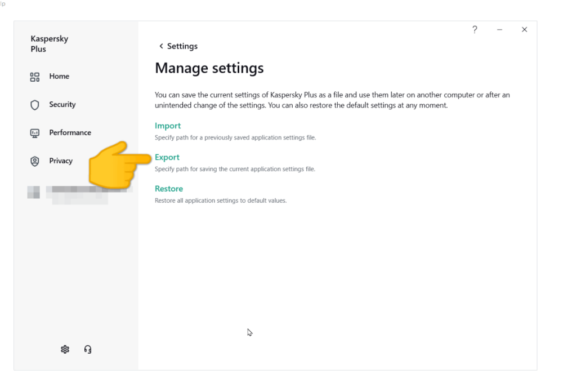The image size is (563, 392).
Task: Open support with the headset icon
Action: [x=88, y=349]
